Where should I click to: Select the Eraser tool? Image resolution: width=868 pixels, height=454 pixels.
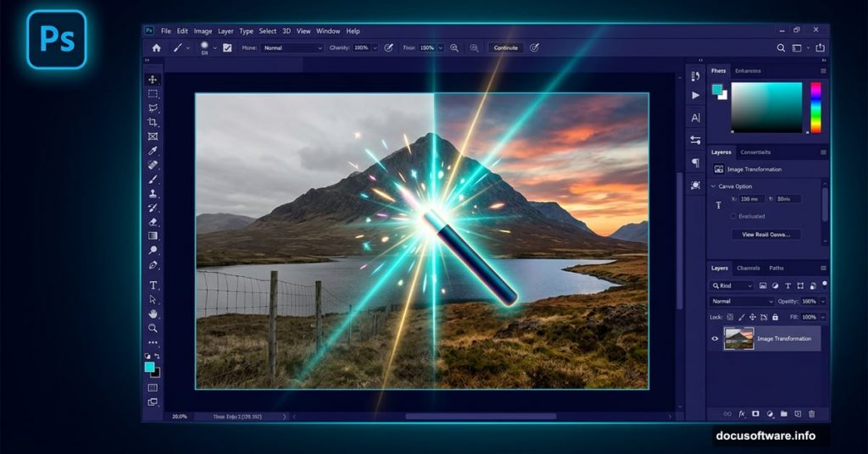tap(153, 222)
